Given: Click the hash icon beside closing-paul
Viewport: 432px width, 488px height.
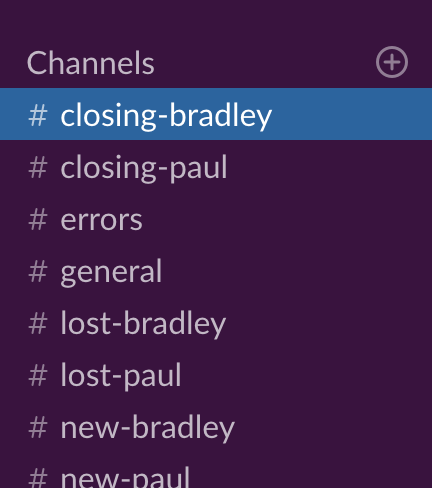Looking at the screenshot, I should tap(38, 168).
